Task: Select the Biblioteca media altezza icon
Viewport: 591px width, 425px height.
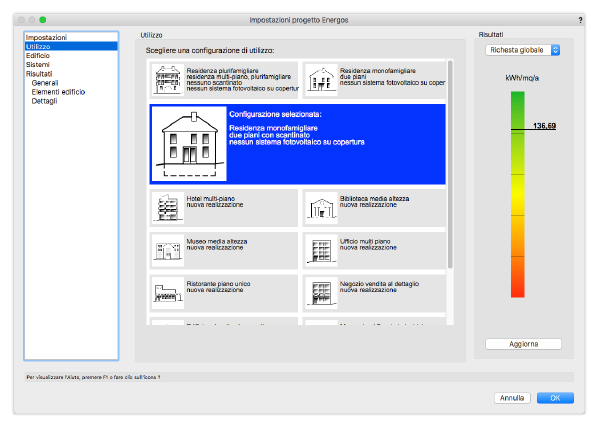Action: [321, 208]
